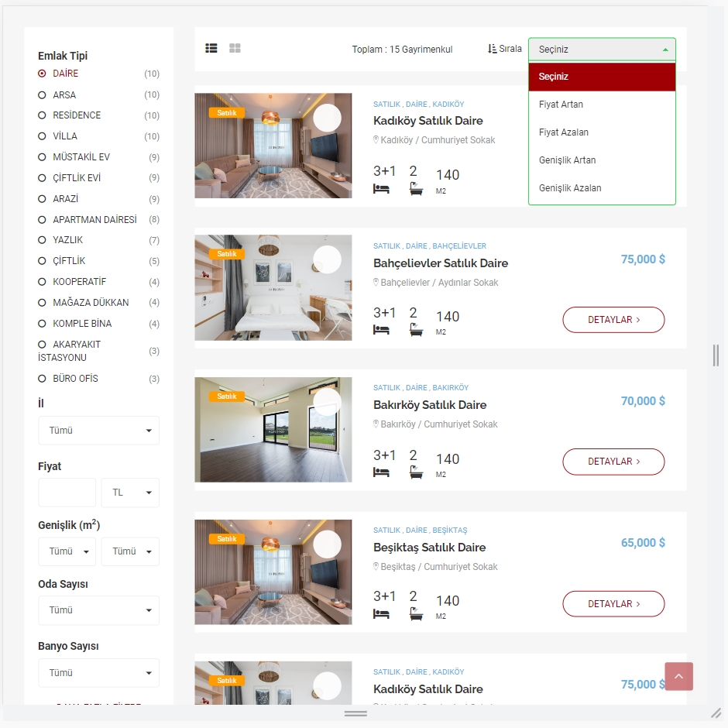Collapse the Seçiniz sort dropdown
This screenshot has width=728, height=728.
(x=602, y=50)
